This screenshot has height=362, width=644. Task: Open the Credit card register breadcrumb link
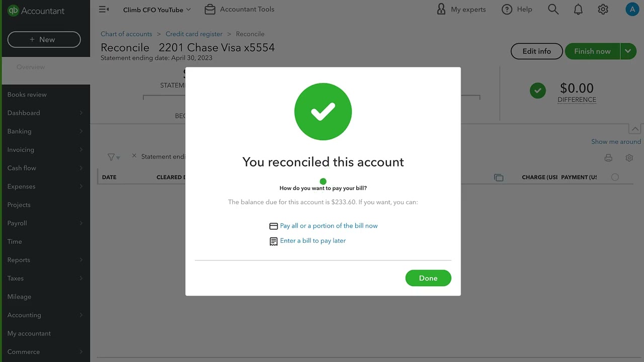click(194, 34)
